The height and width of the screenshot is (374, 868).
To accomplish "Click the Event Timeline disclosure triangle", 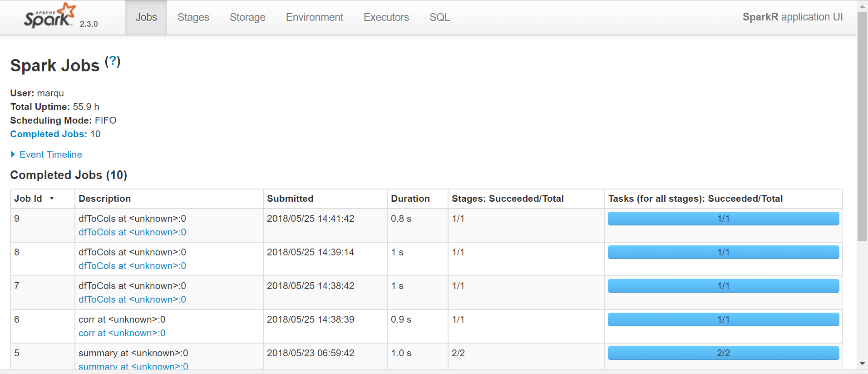I will tap(13, 155).
